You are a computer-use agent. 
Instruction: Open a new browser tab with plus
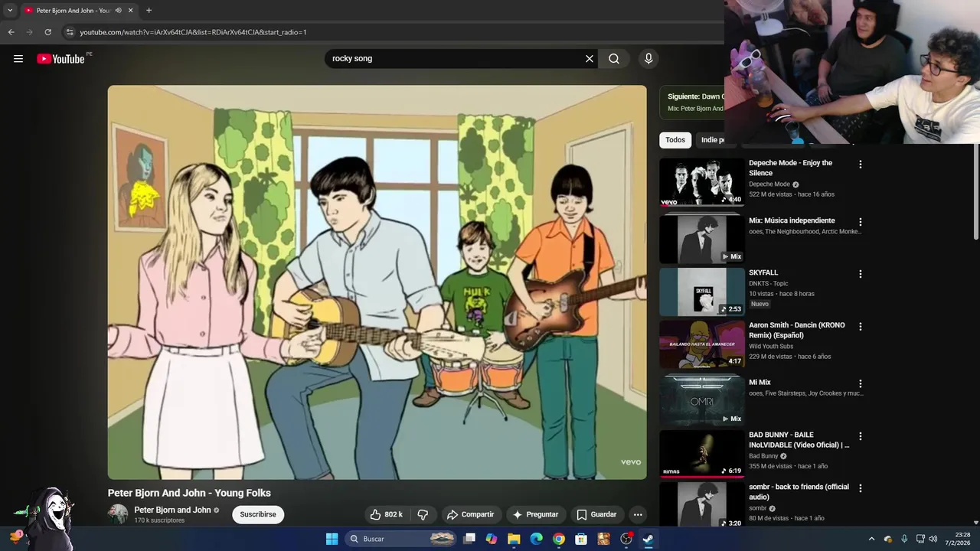(149, 11)
